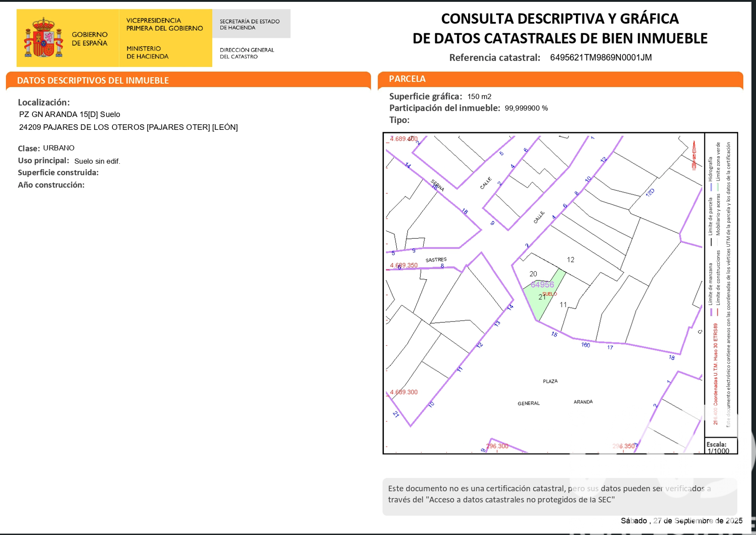Select the percentage '99,999900 %'
Image resolution: width=756 pixels, height=535 pixels.
(x=527, y=108)
